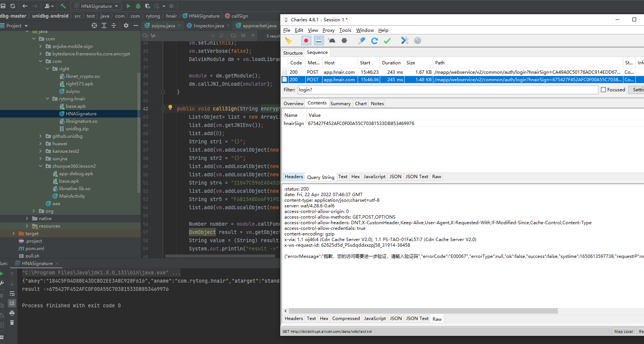644x344 pixels.
Task: Repeat selected request with blue refresh arrow
Action: (x=375, y=40)
